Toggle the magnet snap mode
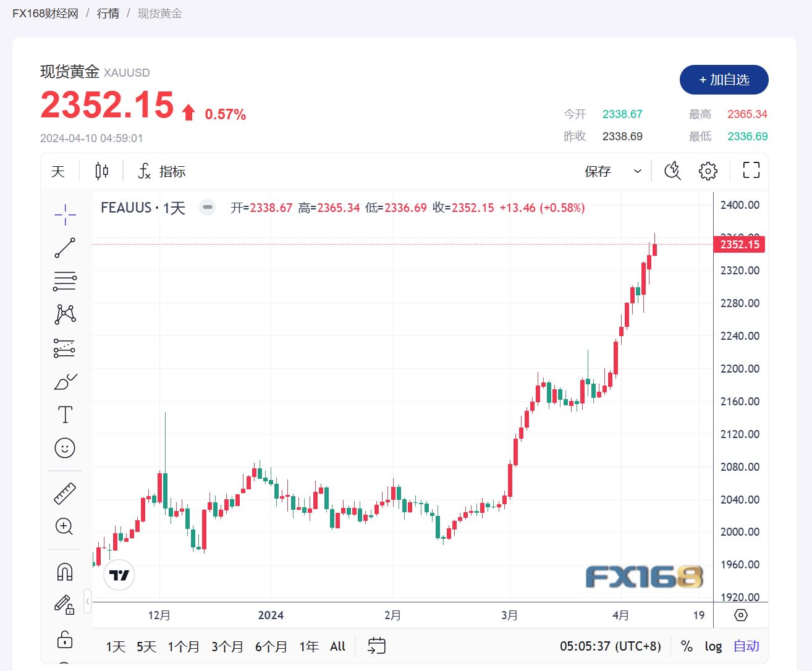The image size is (812, 671). 65,572
